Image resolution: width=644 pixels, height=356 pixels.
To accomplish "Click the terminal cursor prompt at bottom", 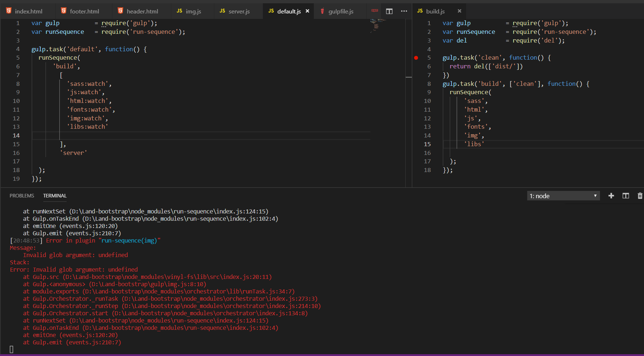I will click(12, 349).
